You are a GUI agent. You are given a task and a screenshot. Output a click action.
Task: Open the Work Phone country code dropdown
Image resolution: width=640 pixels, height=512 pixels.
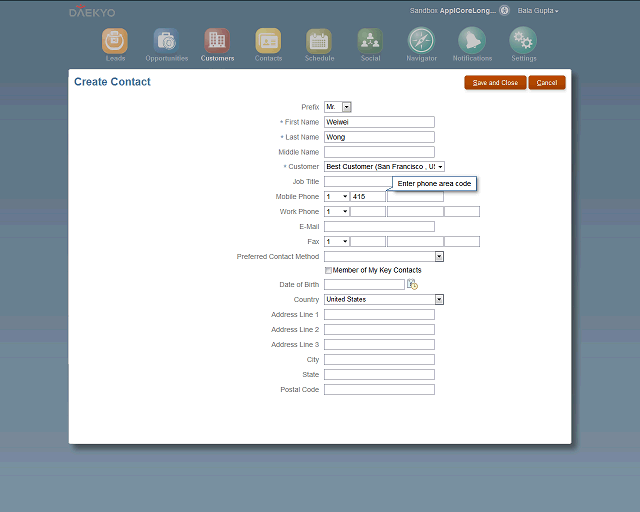click(345, 211)
